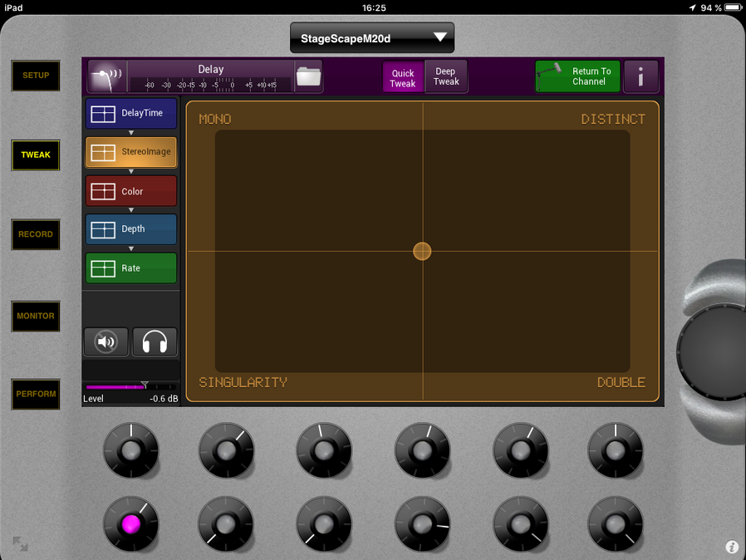This screenshot has height=560, width=746.
Task: Toggle the speaker mute button
Action: point(106,341)
